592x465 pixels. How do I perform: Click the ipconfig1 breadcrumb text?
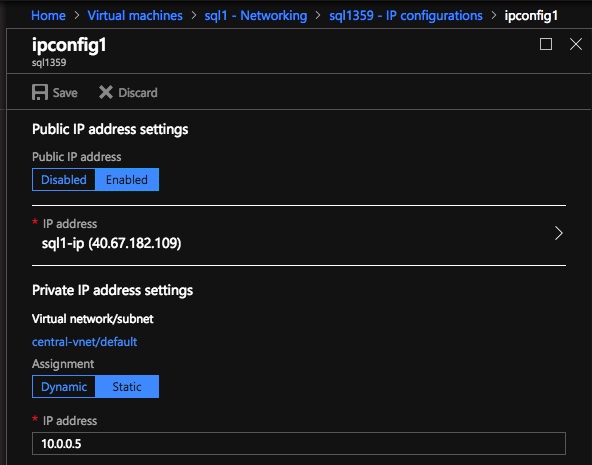pyautogui.click(x=531, y=15)
